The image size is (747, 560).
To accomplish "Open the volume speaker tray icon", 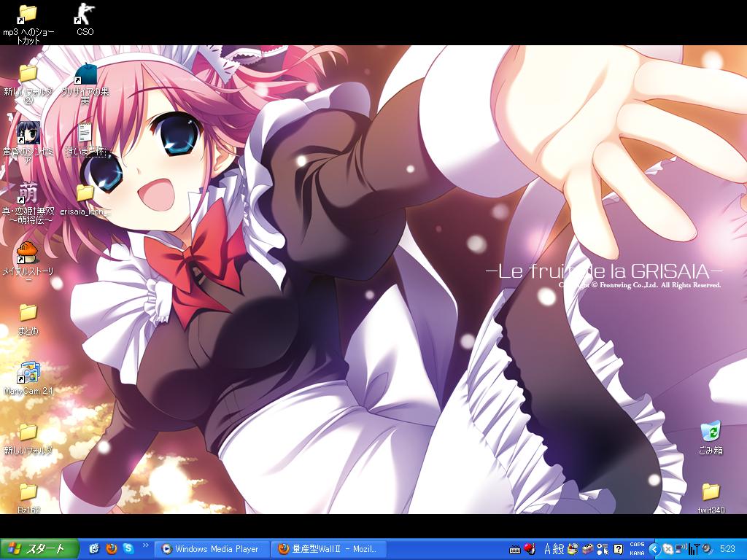I will (x=708, y=549).
